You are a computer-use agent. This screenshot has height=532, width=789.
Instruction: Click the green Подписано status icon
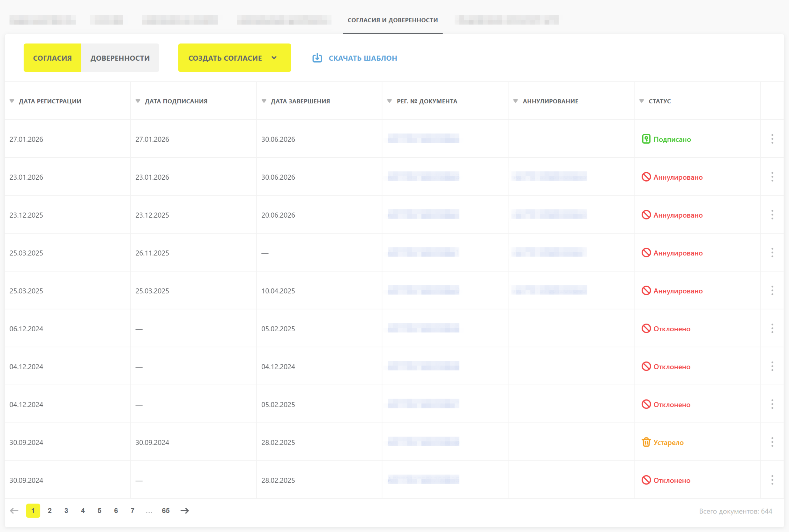coord(646,139)
